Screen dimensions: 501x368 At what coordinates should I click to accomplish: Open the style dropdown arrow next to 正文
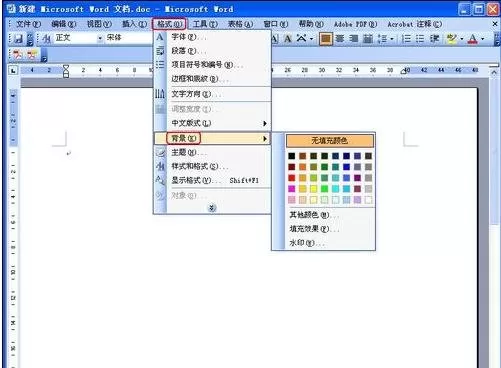coord(100,39)
